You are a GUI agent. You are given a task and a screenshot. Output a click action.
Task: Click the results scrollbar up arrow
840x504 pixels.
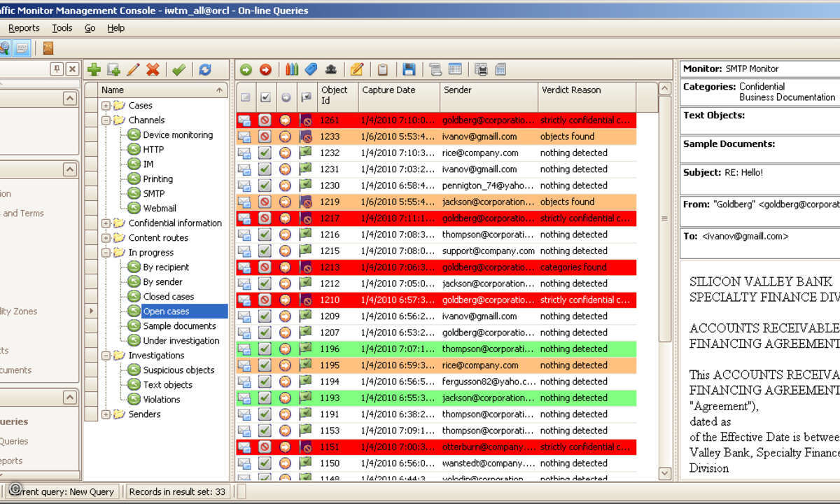[665, 90]
